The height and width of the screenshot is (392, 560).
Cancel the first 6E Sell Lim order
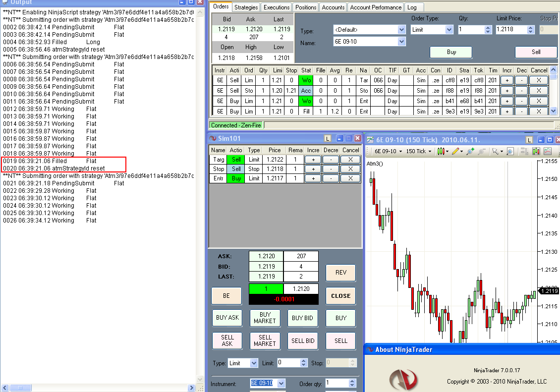(539, 80)
